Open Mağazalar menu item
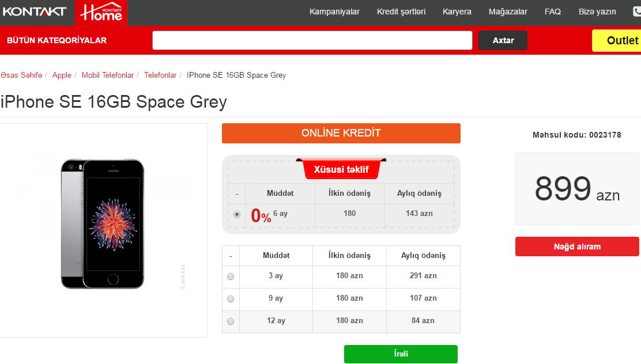Viewport: 641px width, 364px height. click(x=508, y=12)
